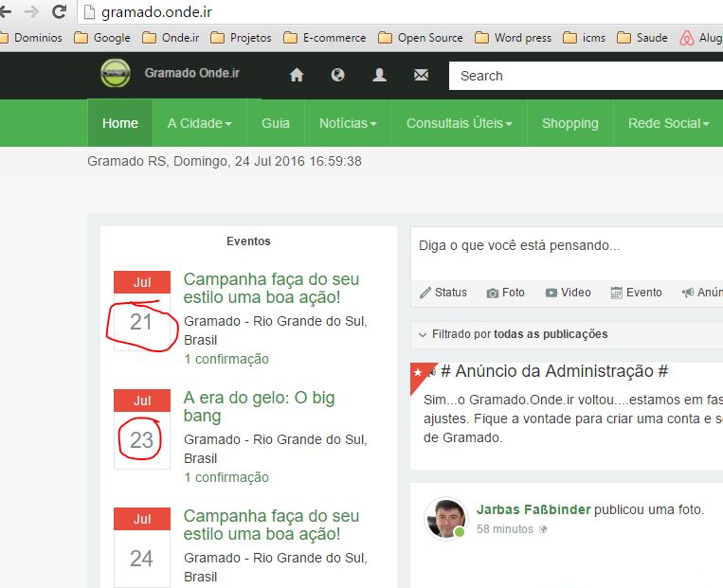Click 1 confirmação under Jul 21 event
The image size is (723, 588).
tap(226, 359)
